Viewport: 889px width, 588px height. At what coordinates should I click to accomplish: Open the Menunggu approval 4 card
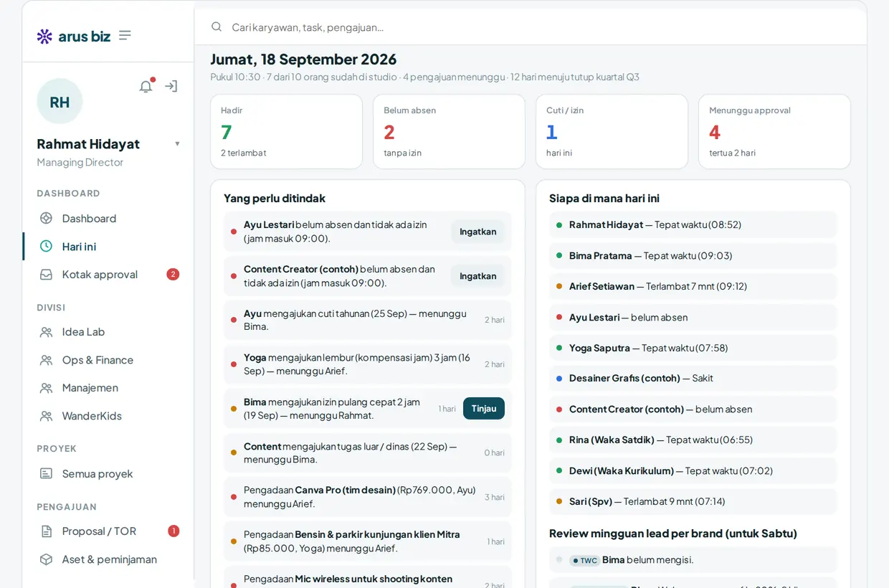774,132
